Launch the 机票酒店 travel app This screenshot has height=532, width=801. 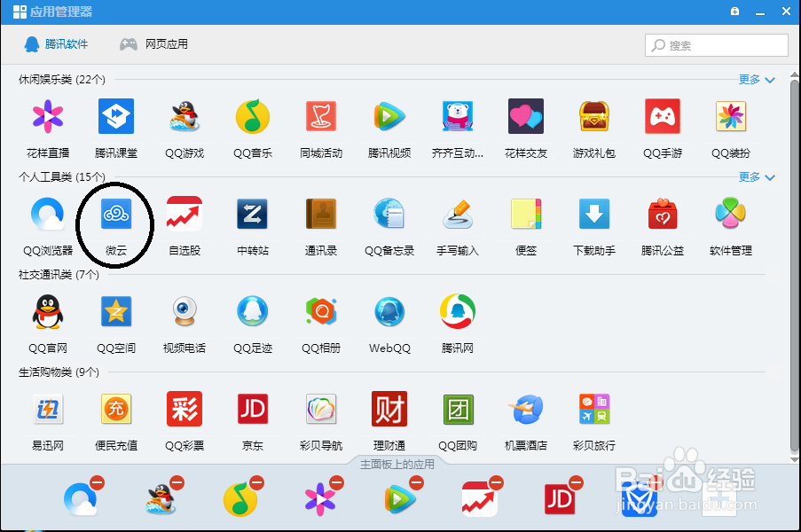point(526,409)
